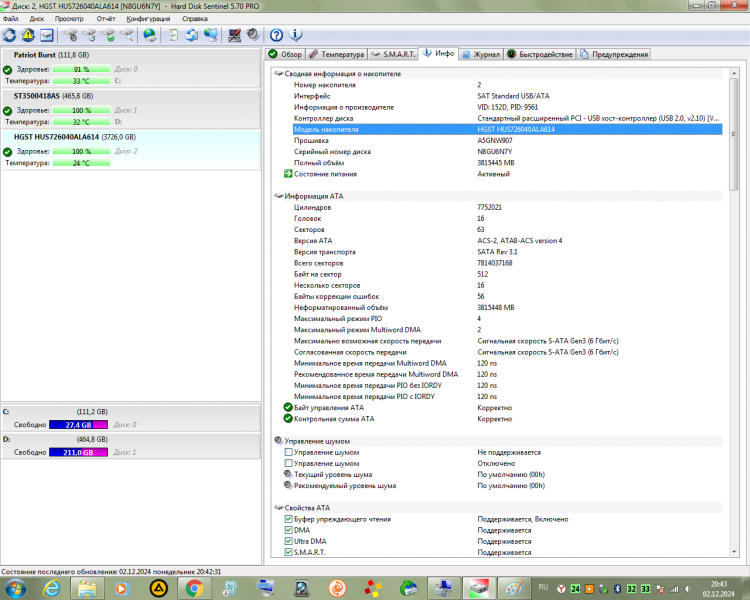Click the blue info bubble toolbar icon
The image size is (750, 600).
point(296,35)
